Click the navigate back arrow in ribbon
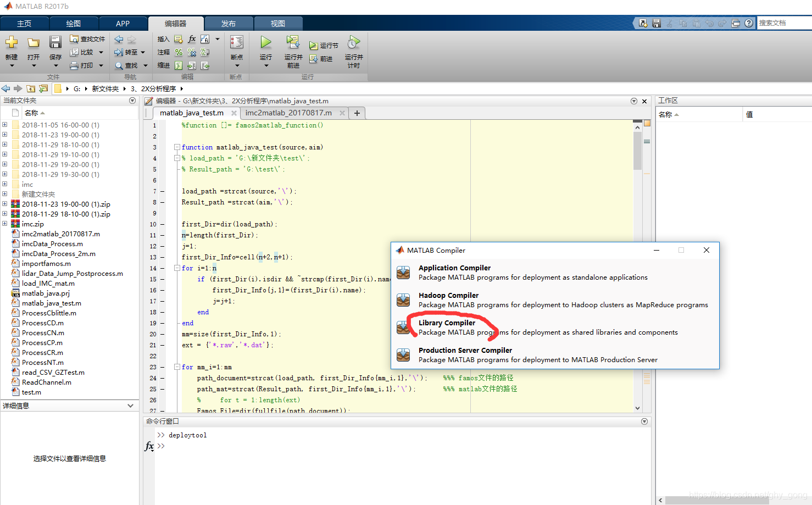The height and width of the screenshot is (505, 812). (x=119, y=39)
